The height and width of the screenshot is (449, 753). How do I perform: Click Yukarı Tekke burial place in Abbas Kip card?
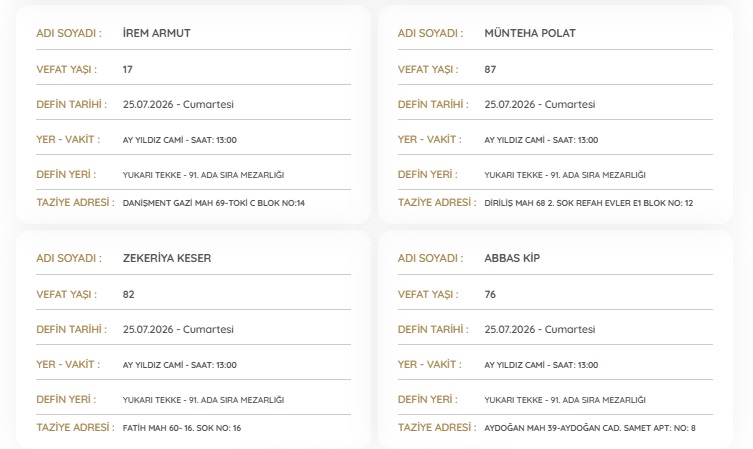565,400
